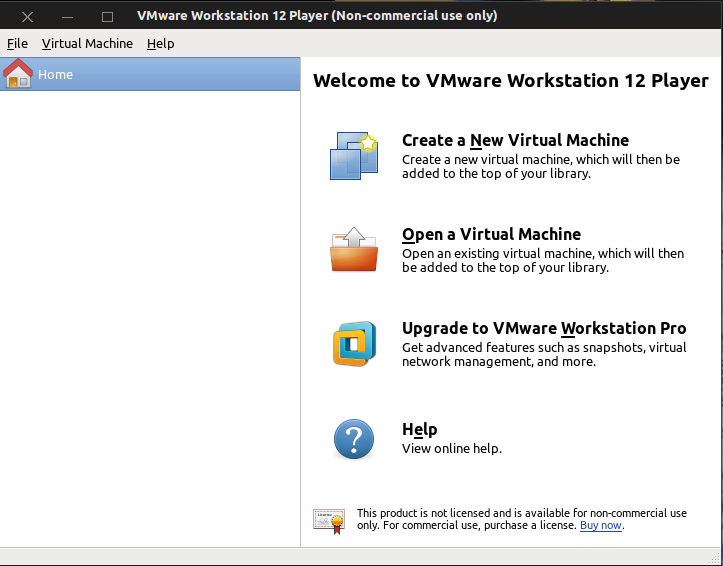
Task: Click 'Welcome to VMware Workstation 12 Player' title
Action: (510, 81)
